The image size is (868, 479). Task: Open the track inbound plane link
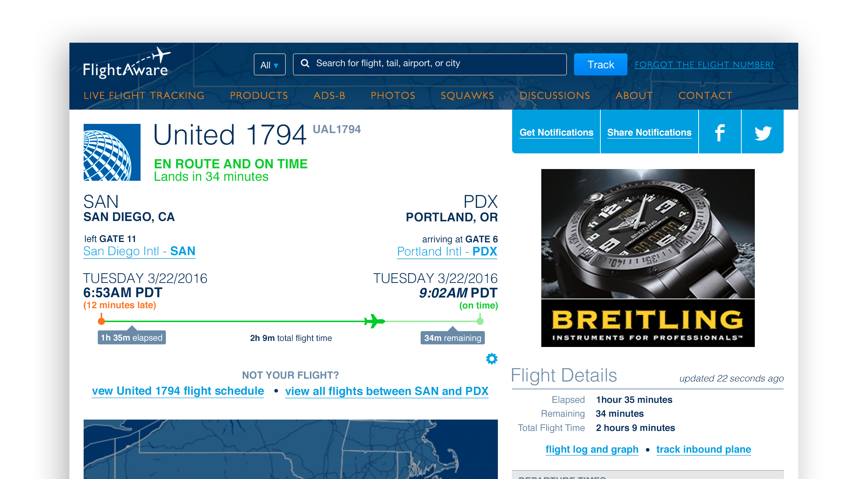[704, 449]
